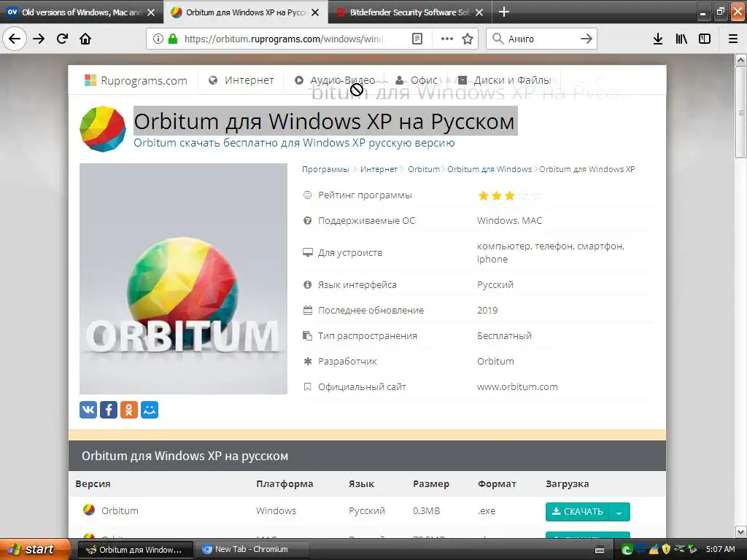Click the green secure padlock icon

coord(173,39)
